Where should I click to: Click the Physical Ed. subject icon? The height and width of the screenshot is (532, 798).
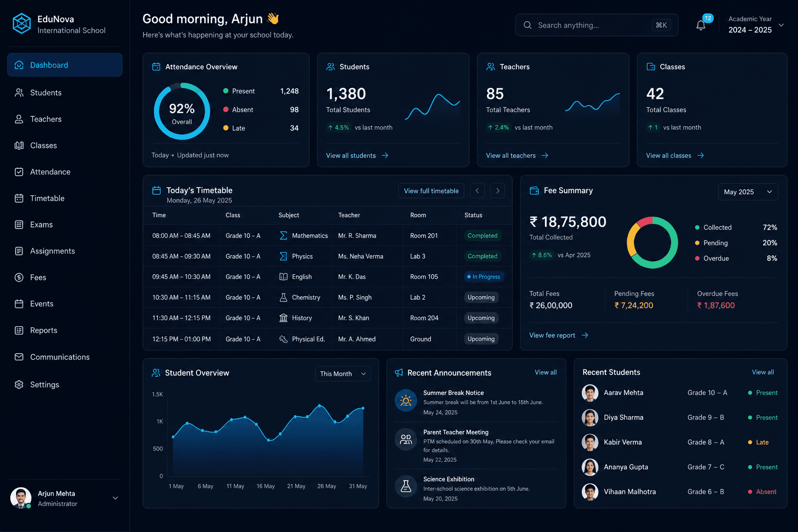283,339
